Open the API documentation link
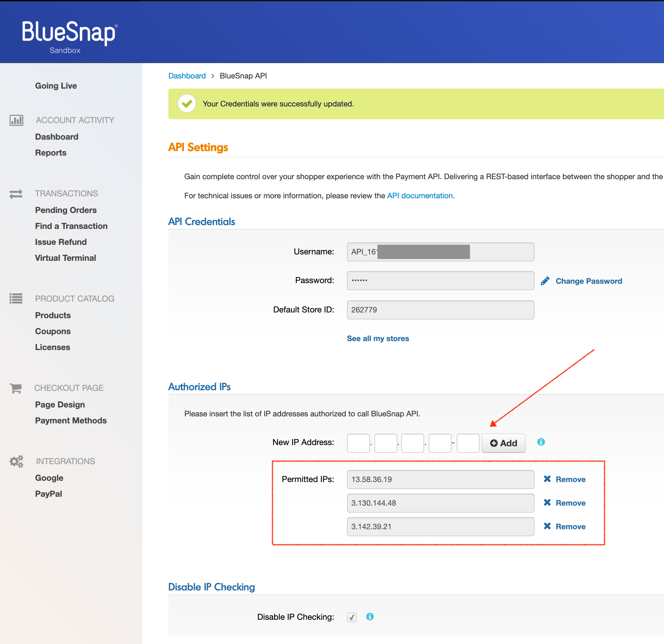Viewport: 664px width, 644px height. [x=420, y=196]
